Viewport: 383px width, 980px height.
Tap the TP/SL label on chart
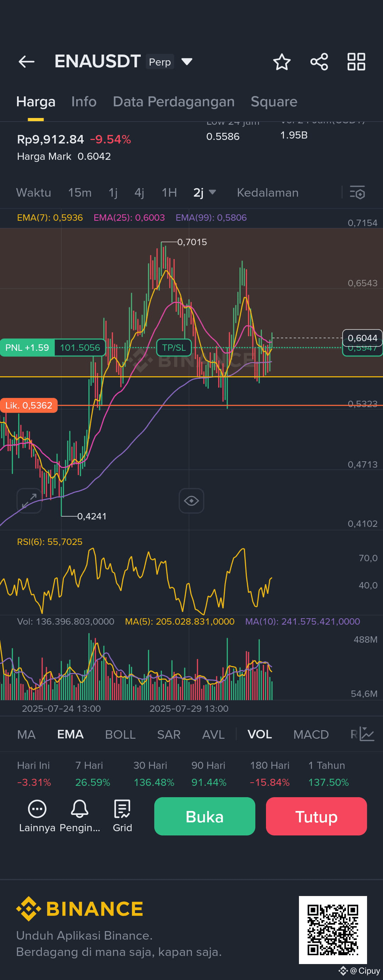pos(174,347)
